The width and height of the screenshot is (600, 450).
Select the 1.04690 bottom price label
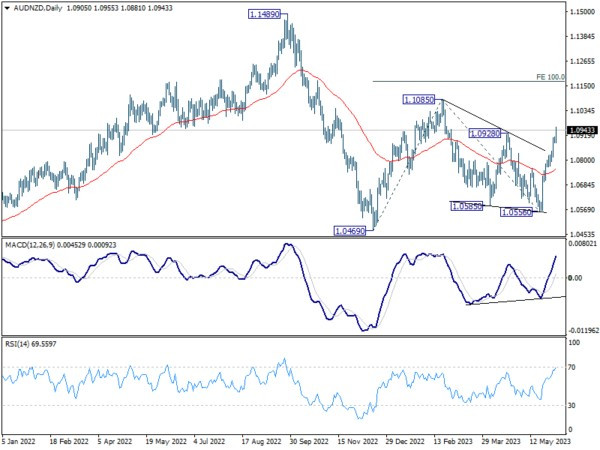click(x=350, y=231)
